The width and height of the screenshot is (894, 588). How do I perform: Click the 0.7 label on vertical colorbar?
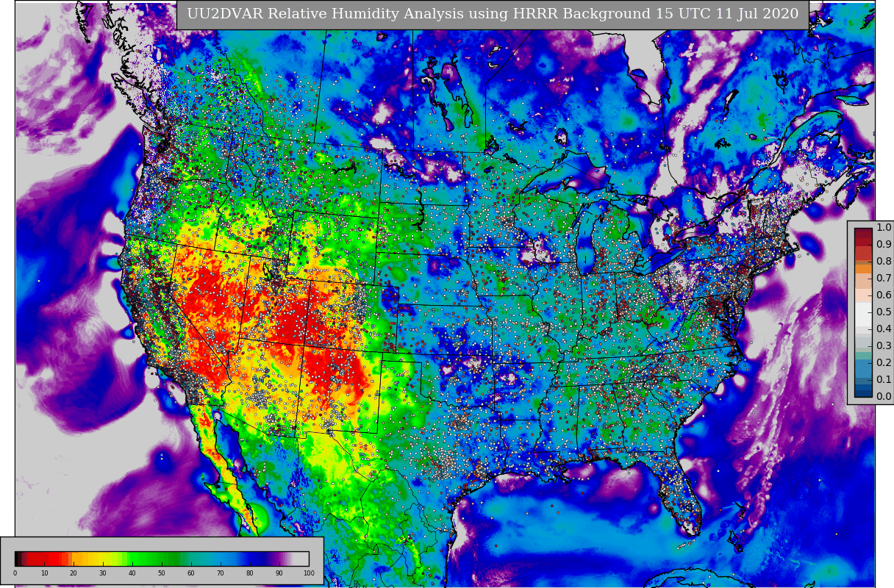[884, 278]
